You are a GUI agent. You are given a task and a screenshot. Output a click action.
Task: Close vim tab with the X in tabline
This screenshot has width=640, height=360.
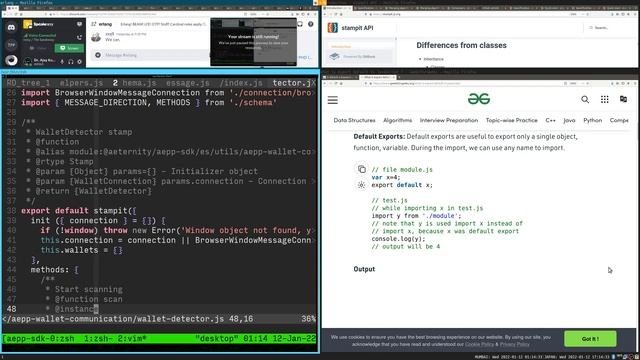[x=313, y=83]
